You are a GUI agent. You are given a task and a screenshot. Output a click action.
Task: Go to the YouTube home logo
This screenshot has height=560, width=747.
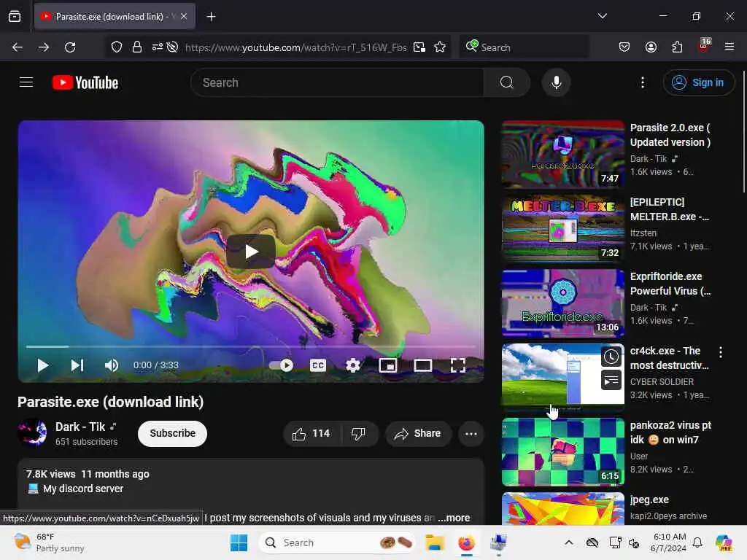tap(85, 82)
